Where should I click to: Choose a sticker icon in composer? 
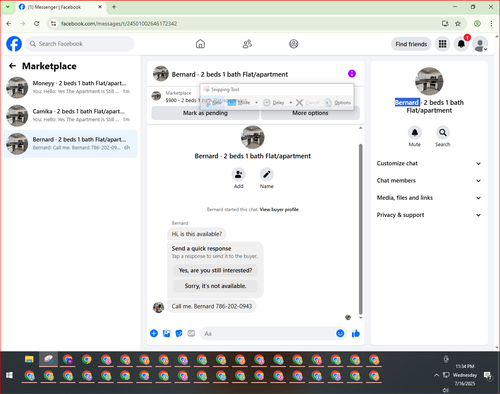pos(179,333)
